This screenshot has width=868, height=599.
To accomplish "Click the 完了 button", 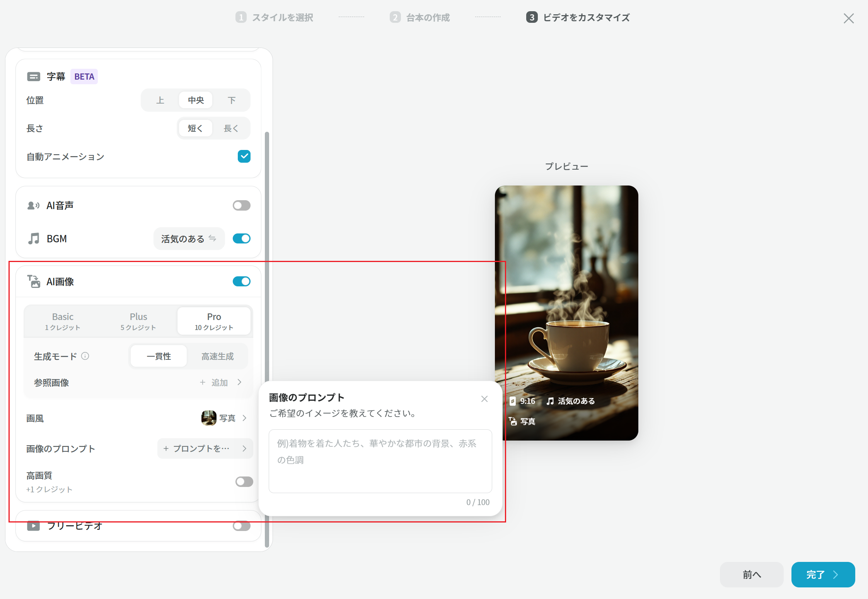I will 823,575.
